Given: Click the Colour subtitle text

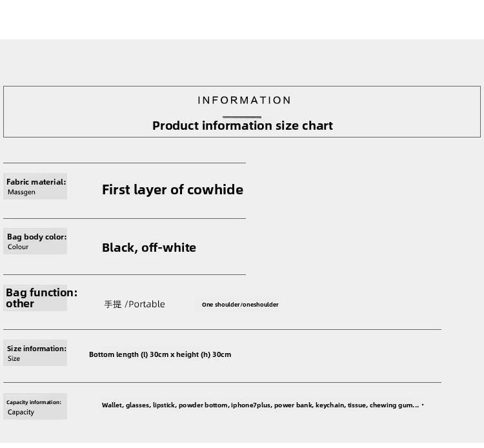Looking at the screenshot, I should (x=18, y=247).
